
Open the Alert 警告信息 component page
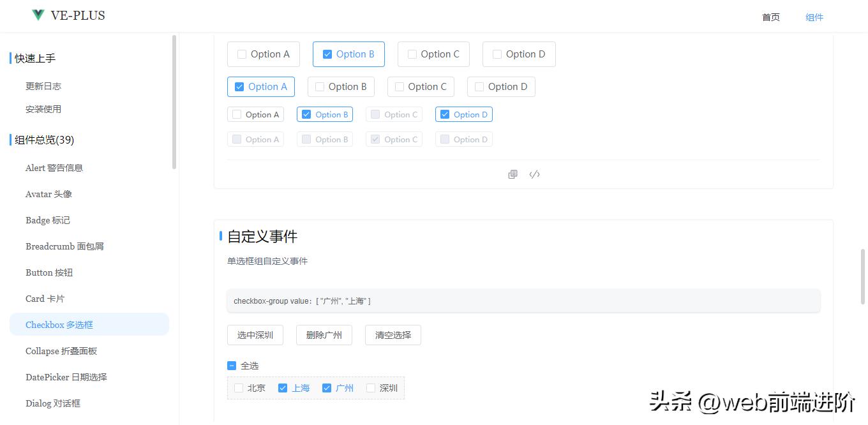pos(55,167)
